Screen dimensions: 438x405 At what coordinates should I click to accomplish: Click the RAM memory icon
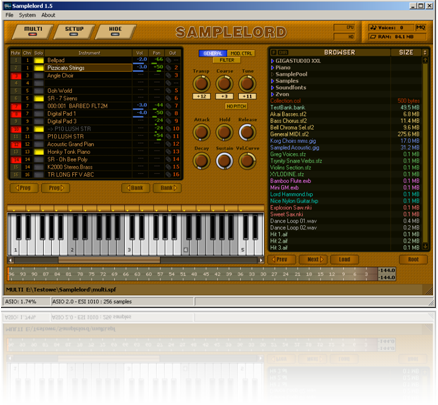373,36
